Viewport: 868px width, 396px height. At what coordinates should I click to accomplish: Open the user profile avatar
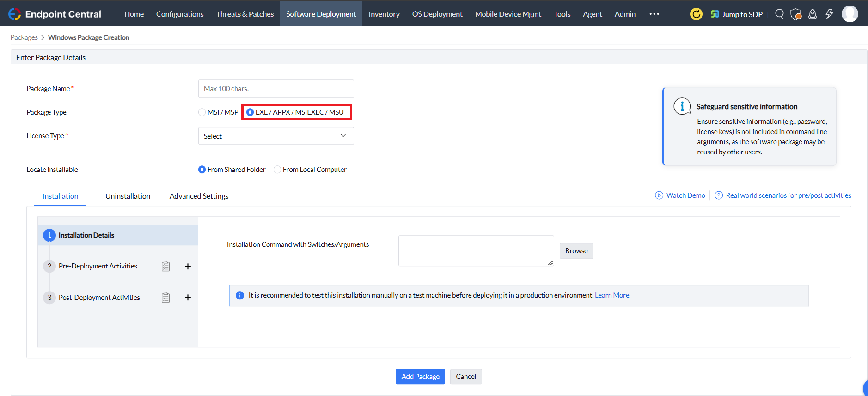point(850,14)
